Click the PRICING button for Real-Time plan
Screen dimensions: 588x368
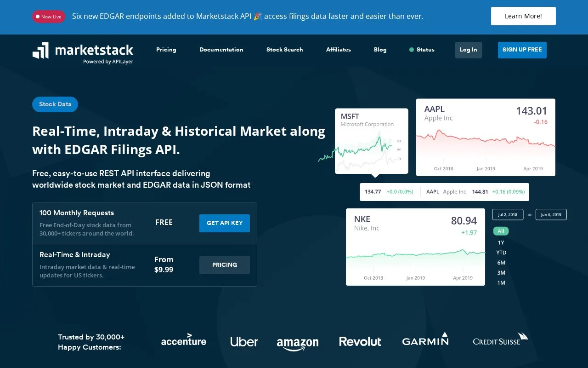pos(225,265)
